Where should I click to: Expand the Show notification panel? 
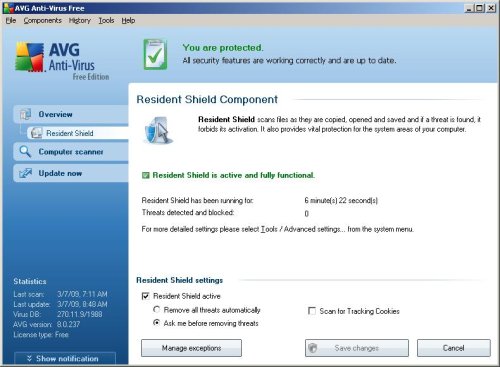click(x=65, y=358)
